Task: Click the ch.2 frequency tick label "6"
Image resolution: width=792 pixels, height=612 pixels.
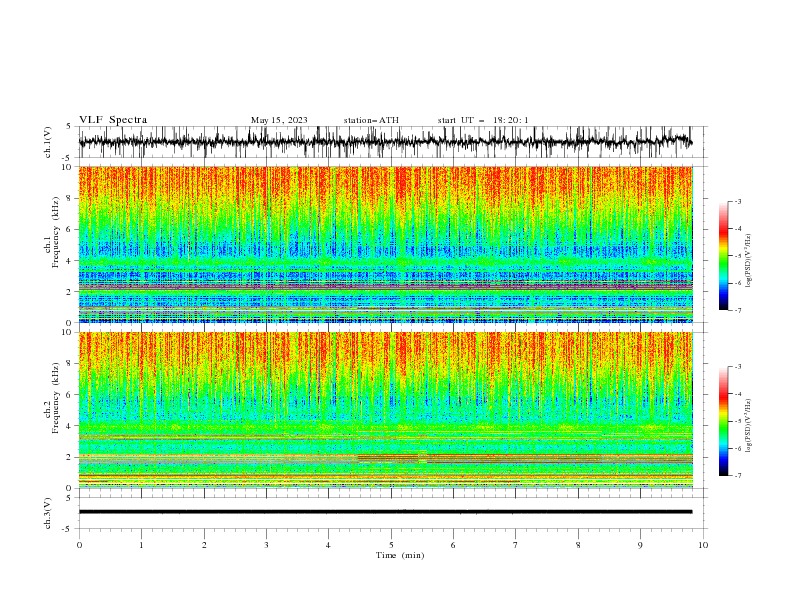Action: point(70,395)
